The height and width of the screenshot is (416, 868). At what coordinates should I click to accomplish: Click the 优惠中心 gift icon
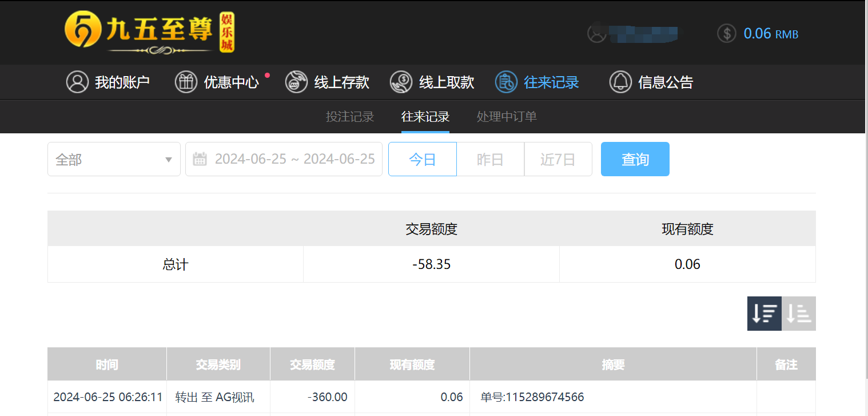(186, 82)
